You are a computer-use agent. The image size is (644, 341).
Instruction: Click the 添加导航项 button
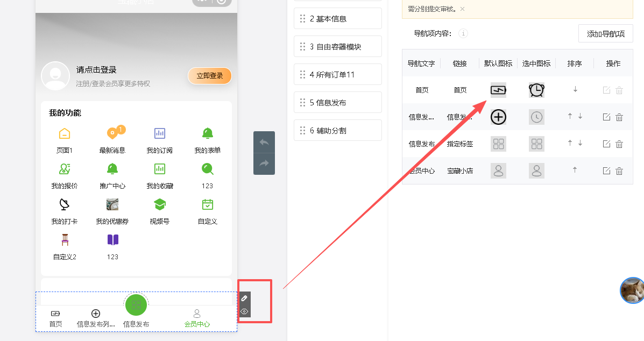pos(605,34)
